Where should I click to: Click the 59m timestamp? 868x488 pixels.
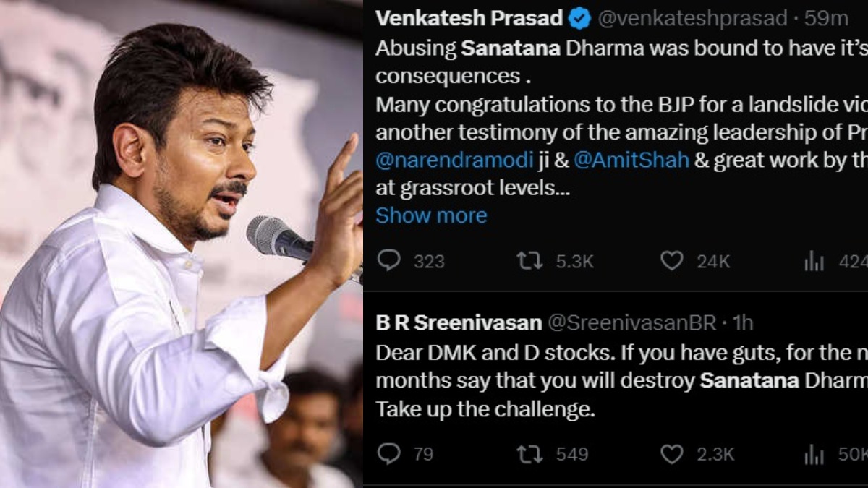(826, 19)
